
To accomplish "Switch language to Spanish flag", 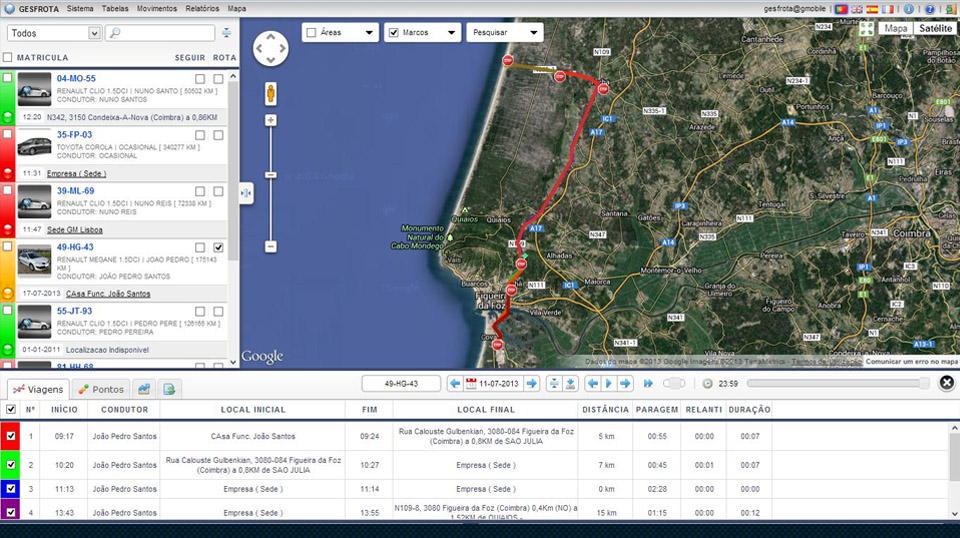I will [x=872, y=9].
